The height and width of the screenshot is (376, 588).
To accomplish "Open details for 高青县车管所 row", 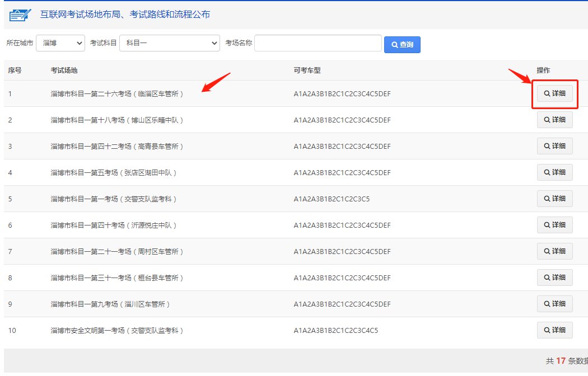I will coord(554,146).
